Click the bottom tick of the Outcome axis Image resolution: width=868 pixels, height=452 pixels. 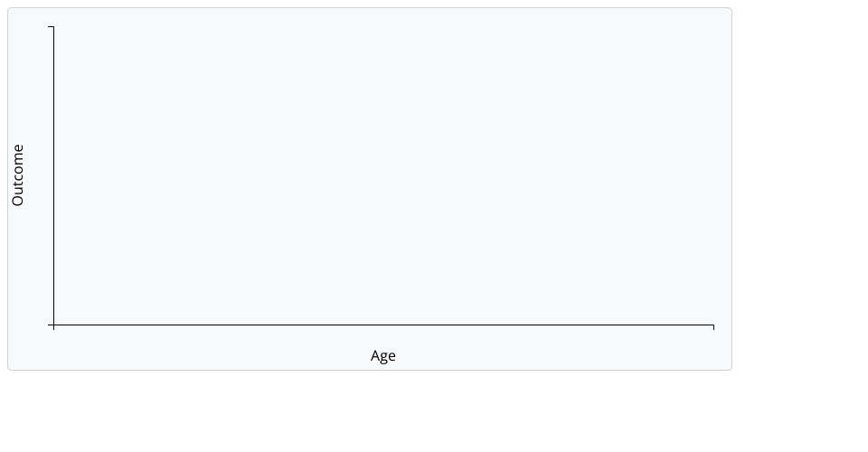click(51, 325)
